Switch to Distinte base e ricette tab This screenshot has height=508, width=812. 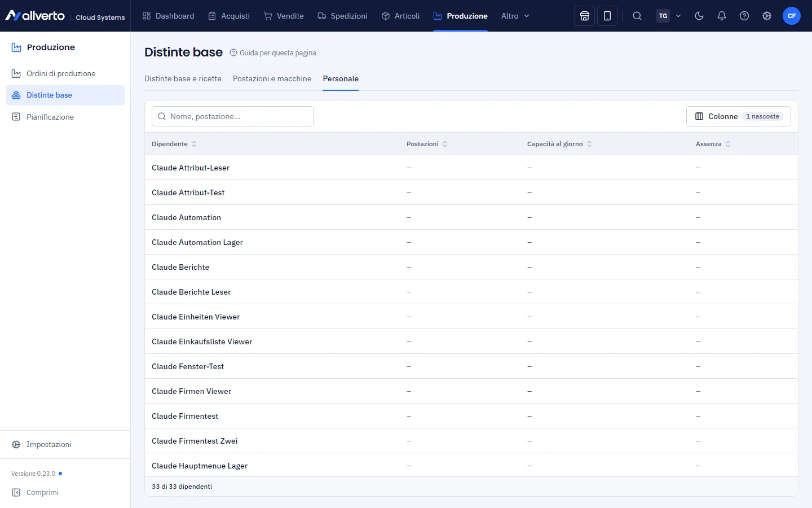tap(183, 78)
